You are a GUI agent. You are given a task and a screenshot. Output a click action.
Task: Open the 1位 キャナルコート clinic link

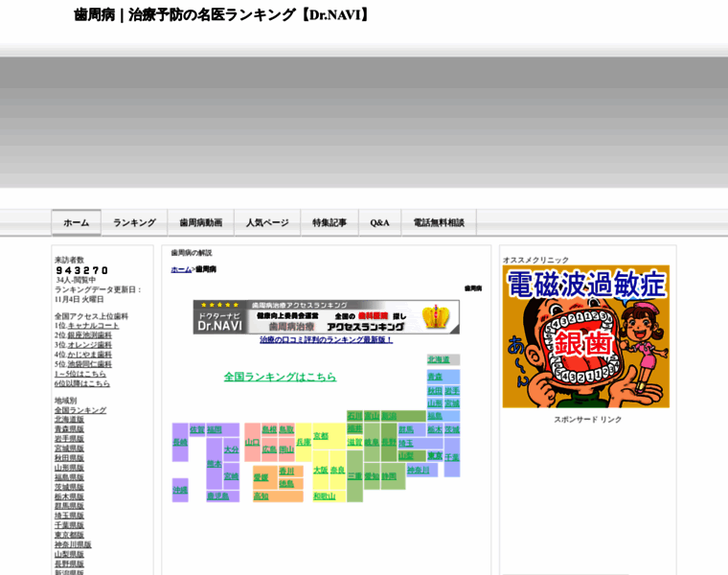(93, 326)
